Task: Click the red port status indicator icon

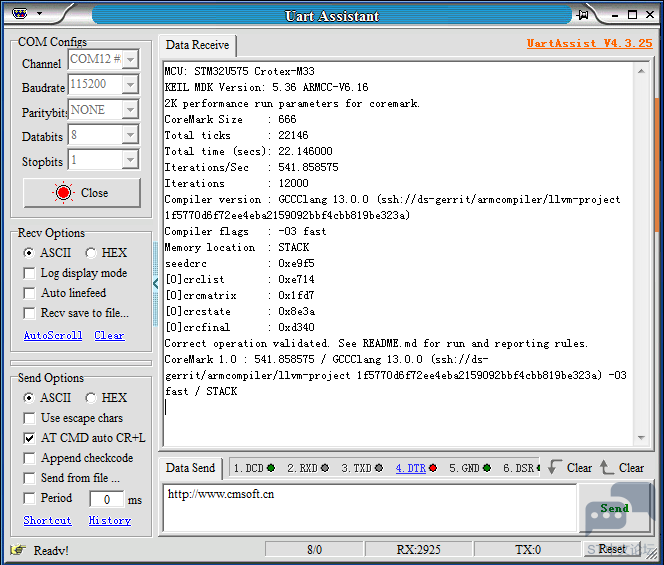Action: (x=64, y=193)
